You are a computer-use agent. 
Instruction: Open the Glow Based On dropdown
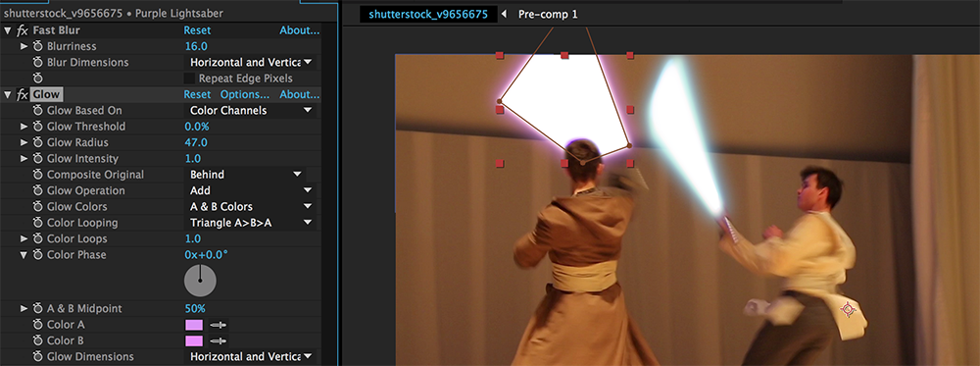tap(250, 111)
